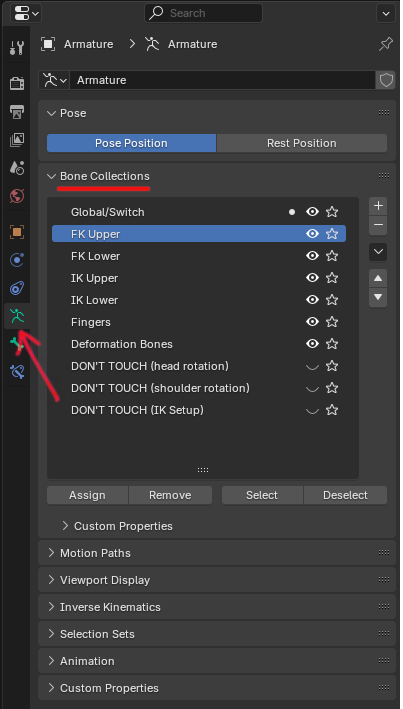Move bone collection down in list
The image size is (403, 709).
click(x=378, y=298)
